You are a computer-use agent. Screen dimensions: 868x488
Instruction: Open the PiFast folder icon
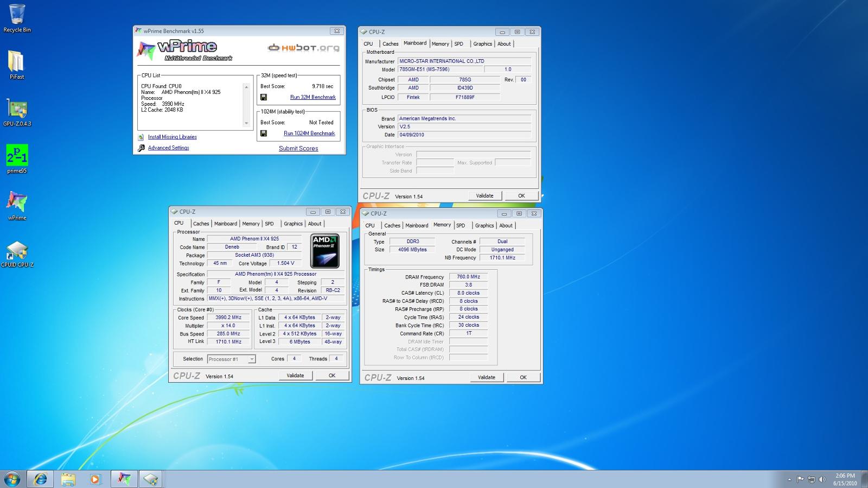(16, 65)
